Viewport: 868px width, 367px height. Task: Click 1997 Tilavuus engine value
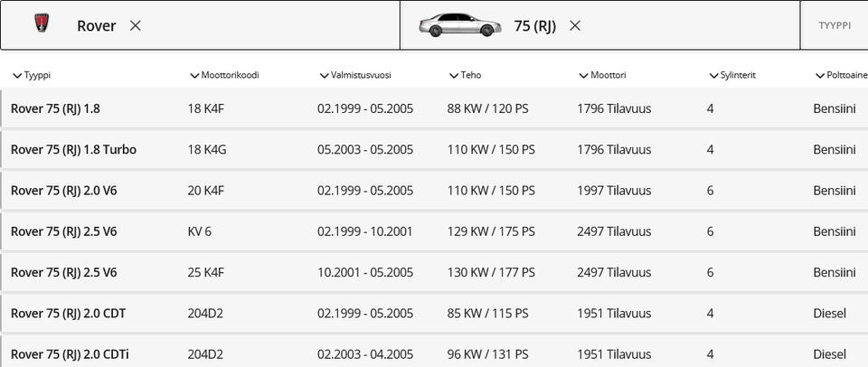click(x=614, y=191)
